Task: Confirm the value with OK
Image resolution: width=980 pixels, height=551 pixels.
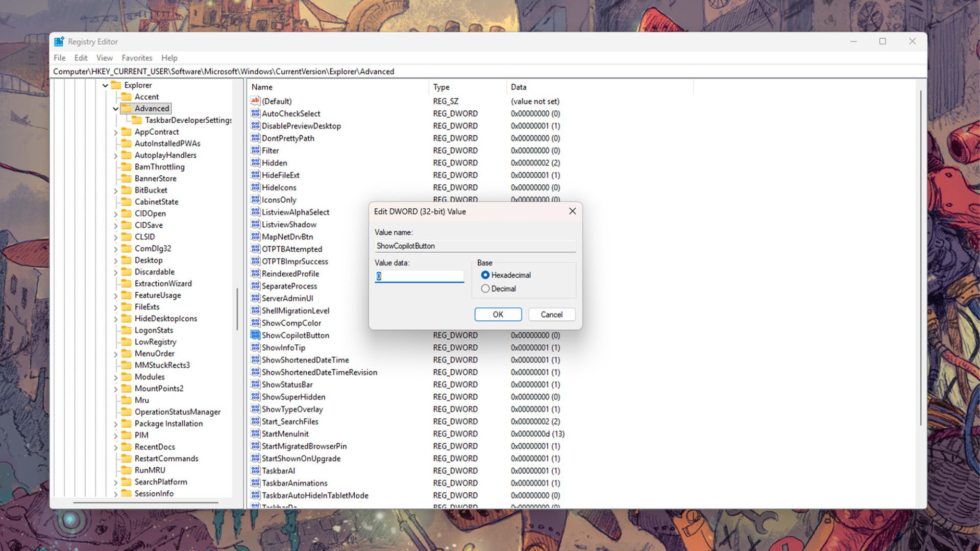Action: [498, 314]
